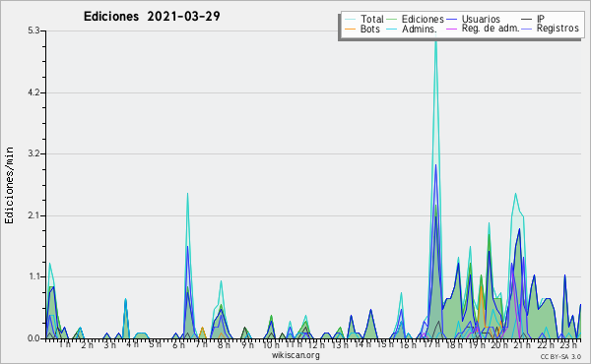Click the 11 h x-axis label
Viewport: 591px width, 364px height.
(294, 344)
